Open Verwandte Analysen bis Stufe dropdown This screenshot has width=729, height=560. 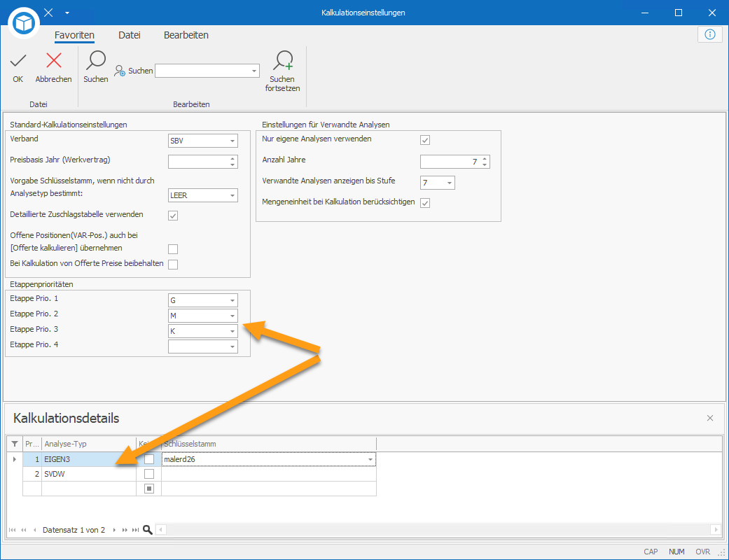[450, 183]
